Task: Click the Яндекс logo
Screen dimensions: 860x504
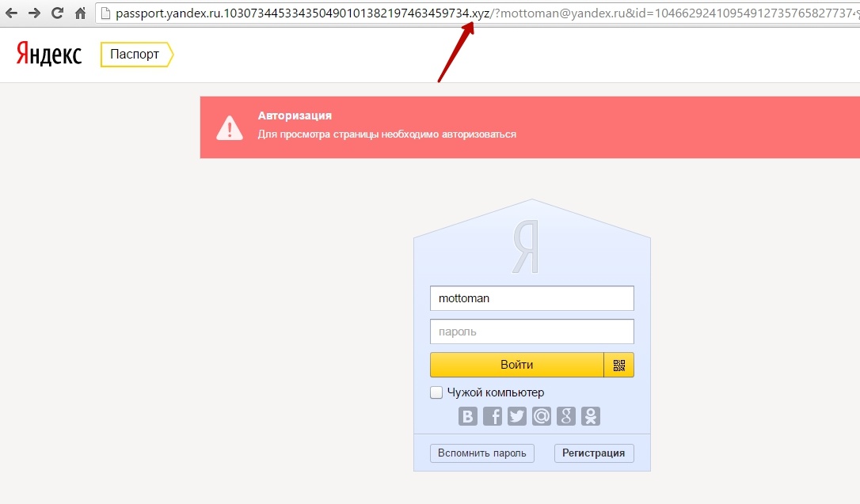Action: click(x=49, y=54)
